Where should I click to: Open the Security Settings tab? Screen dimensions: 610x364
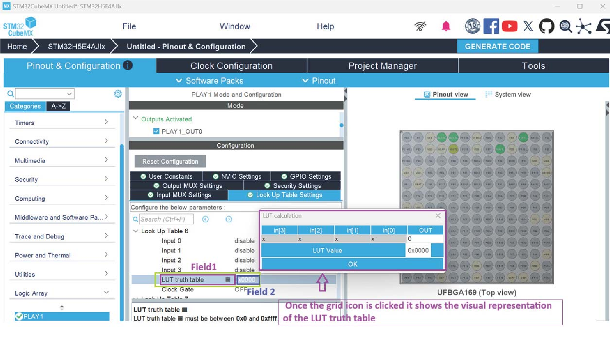point(292,186)
